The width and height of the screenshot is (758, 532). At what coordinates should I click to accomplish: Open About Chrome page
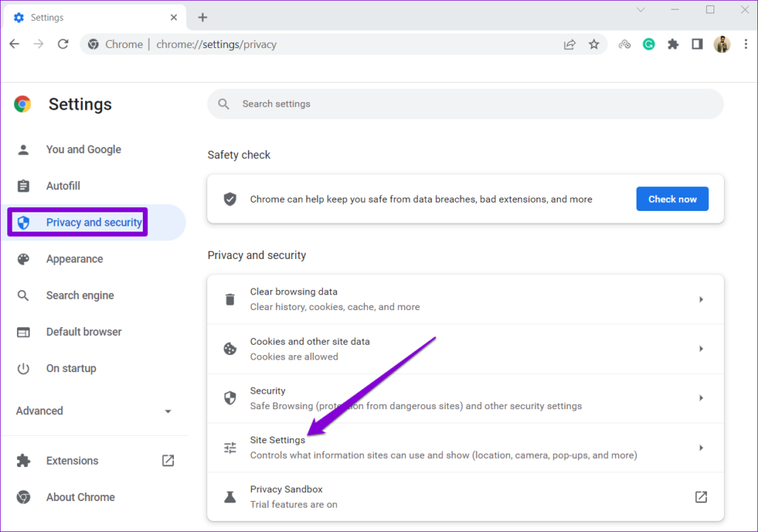pyautogui.click(x=94, y=497)
